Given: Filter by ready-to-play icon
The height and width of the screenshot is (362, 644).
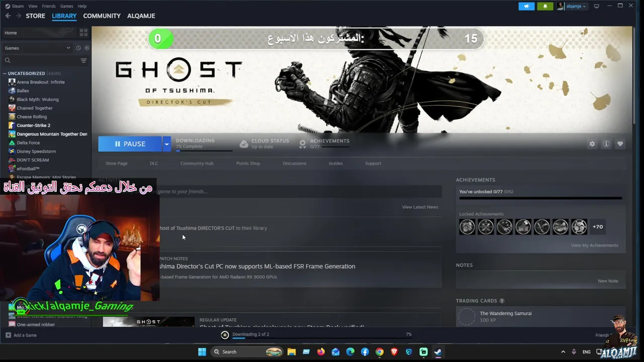Looking at the screenshot, I should pos(87,48).
